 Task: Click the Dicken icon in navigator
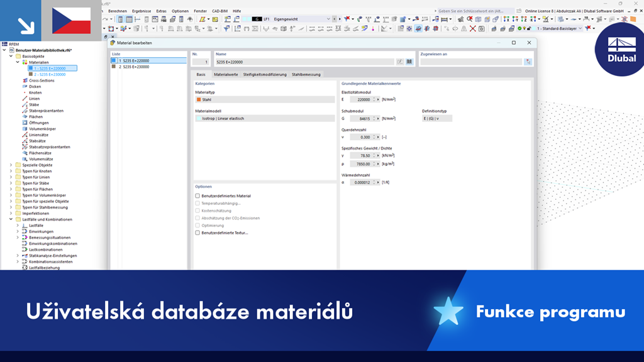pyautogui.click(x=25, y=87)
